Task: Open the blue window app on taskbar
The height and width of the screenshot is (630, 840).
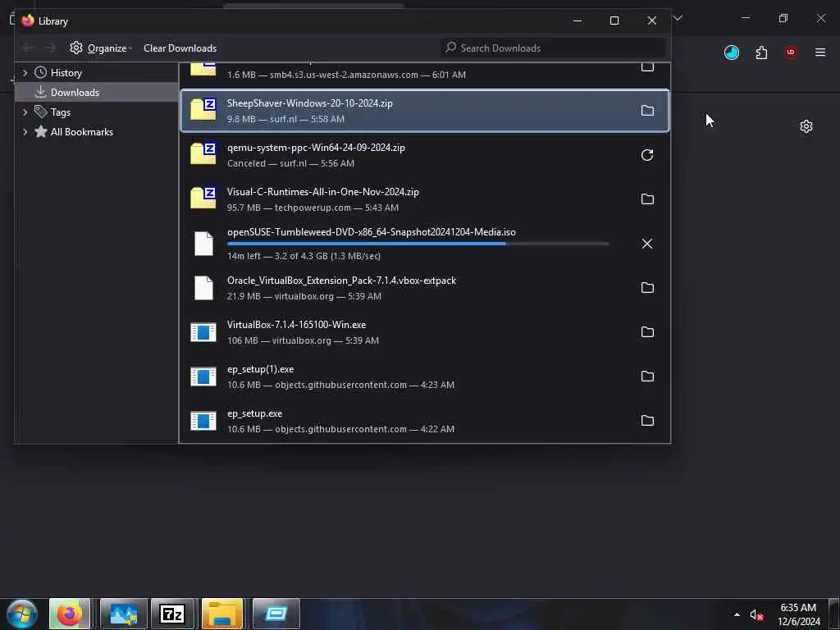Action: (276, 614)
